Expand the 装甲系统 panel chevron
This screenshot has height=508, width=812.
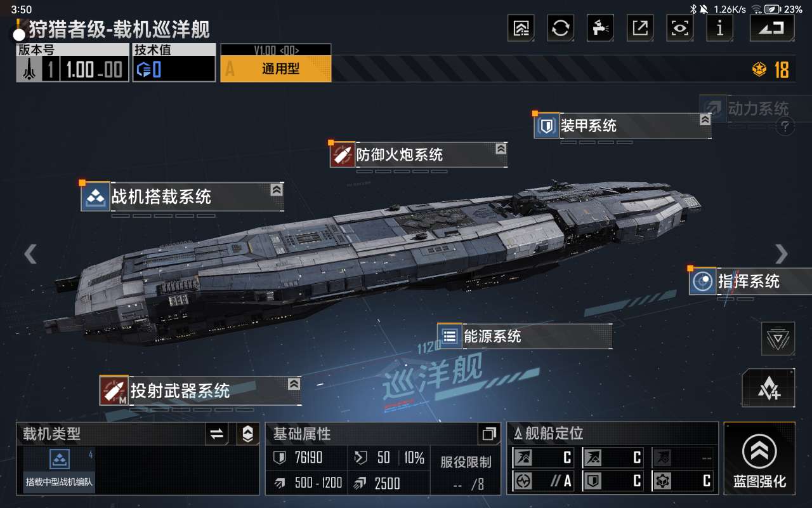705,119
